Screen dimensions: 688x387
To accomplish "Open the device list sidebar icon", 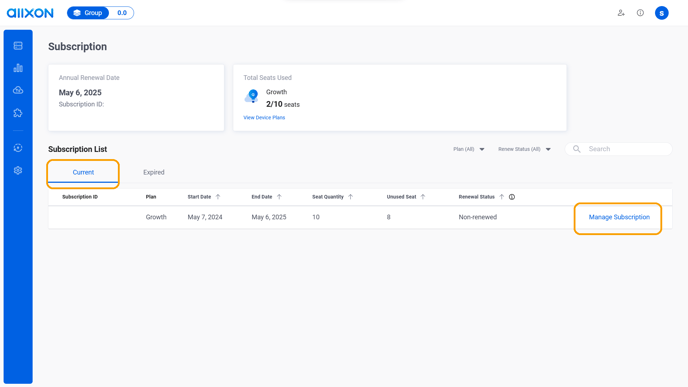I will (18, 46).
